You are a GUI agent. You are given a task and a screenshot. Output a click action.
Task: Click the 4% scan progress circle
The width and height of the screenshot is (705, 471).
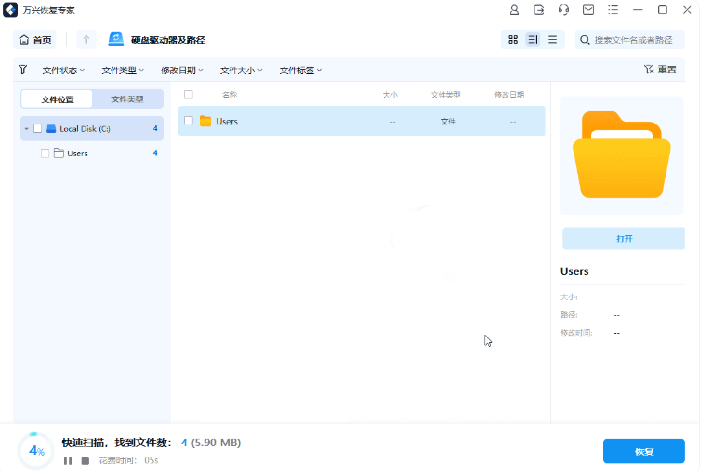[x=36, y=450]
